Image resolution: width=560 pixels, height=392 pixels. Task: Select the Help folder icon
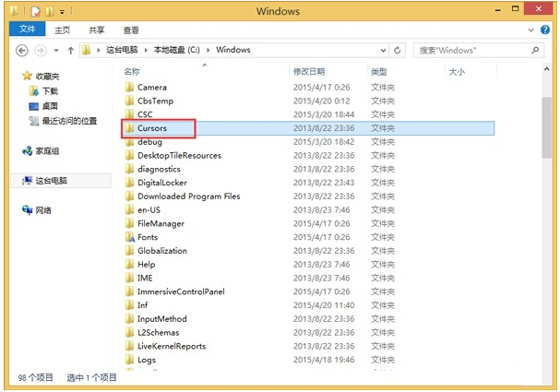tap(130, 264)
